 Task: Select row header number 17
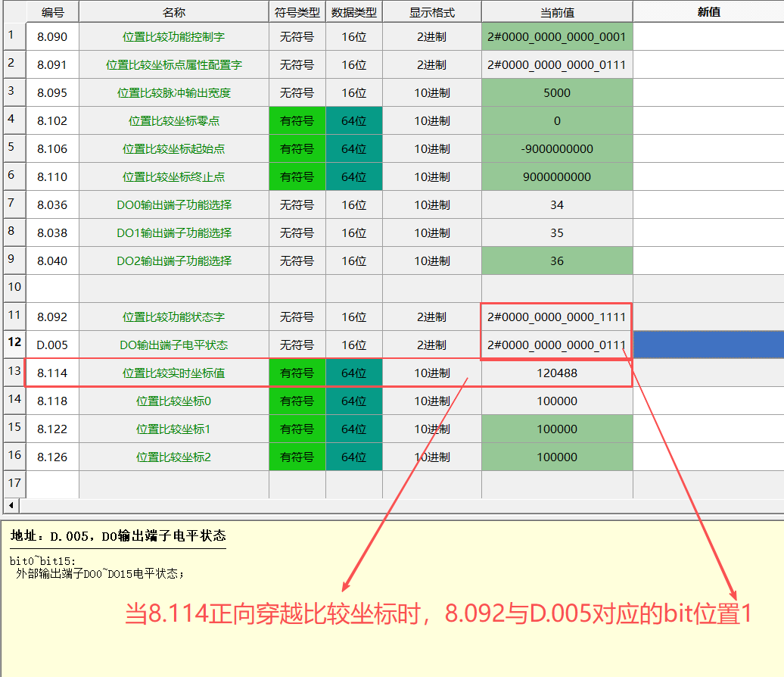coord(14,484)
